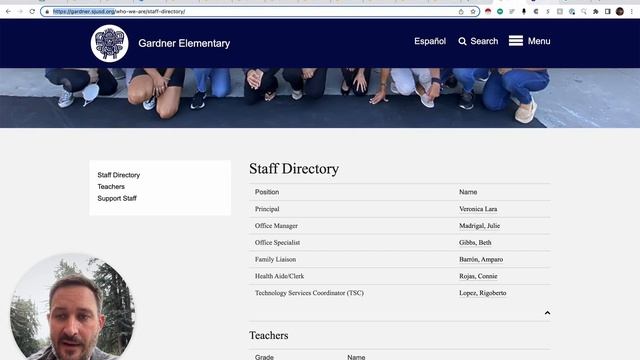
Task: Click the Office Manager position cell
Action: tap(276, 226)
